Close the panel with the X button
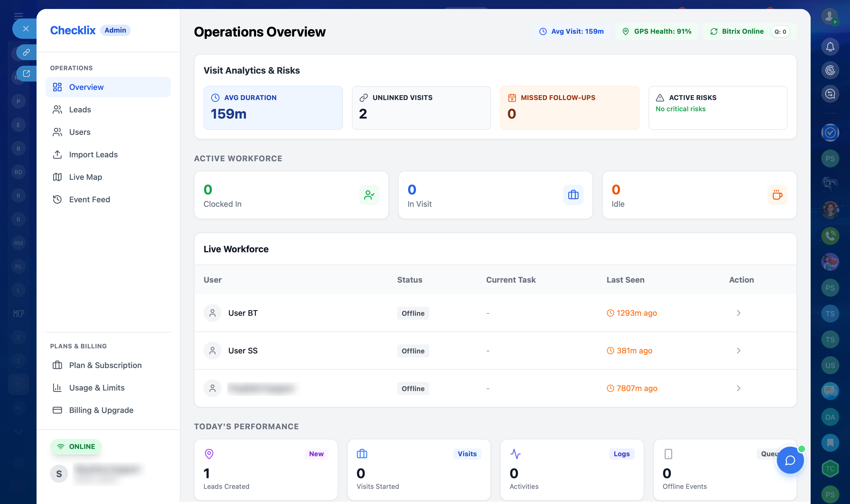850x504 pixels. (26, 29)
